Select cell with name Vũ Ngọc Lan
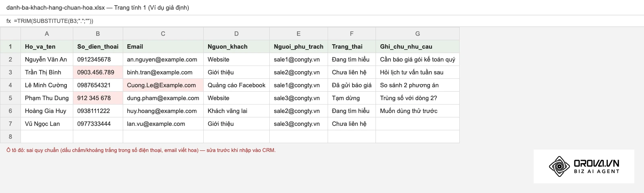 (x=47, y=124)
